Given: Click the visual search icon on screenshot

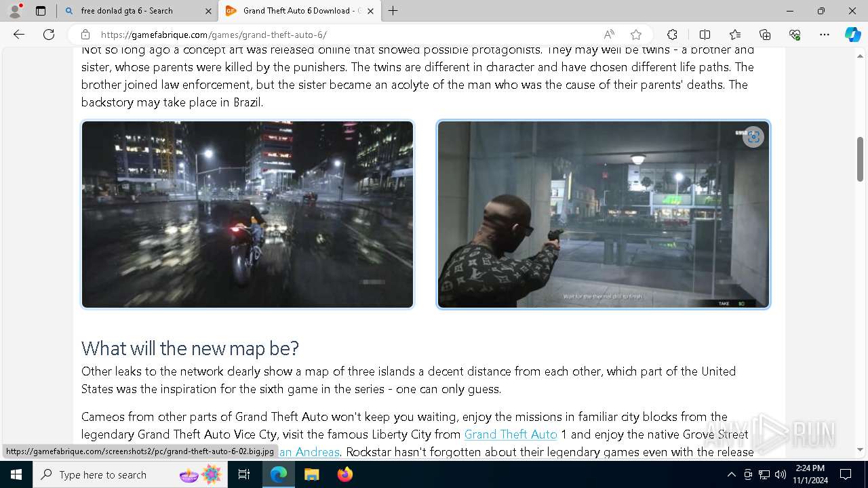Looking at the screenshot, I should coord(753,137).
